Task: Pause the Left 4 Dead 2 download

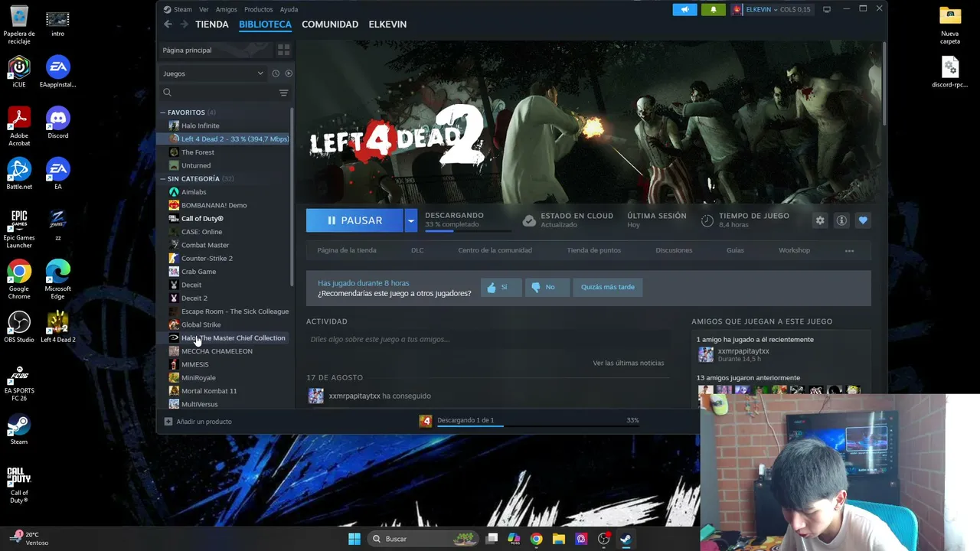Action: [354, 220]
